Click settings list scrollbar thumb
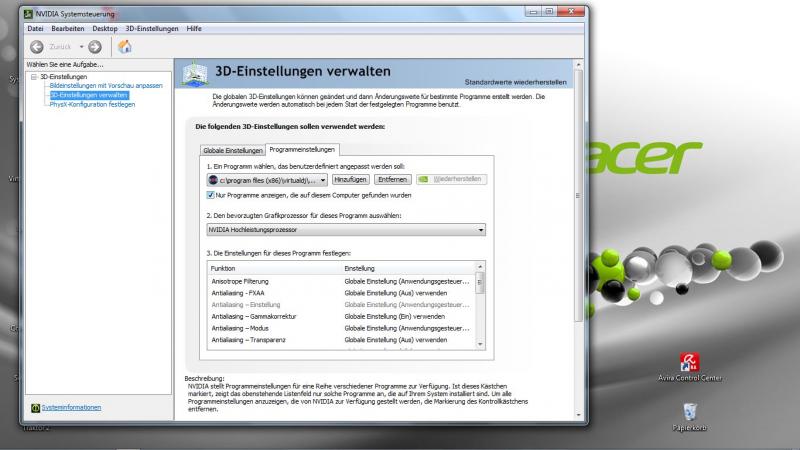Image resolution: width=800 pixels, height=450 pixels. coord(480,283)
